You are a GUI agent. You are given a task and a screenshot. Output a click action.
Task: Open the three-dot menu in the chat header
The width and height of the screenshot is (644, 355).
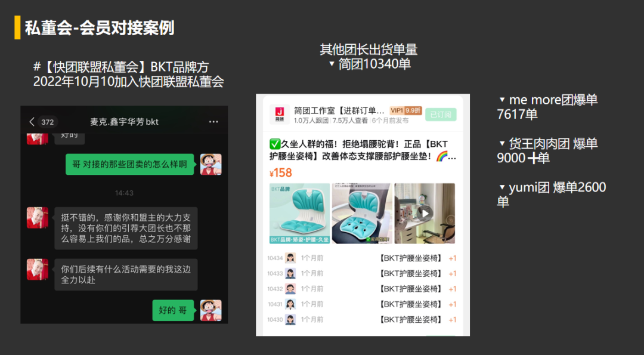[213, 122]
